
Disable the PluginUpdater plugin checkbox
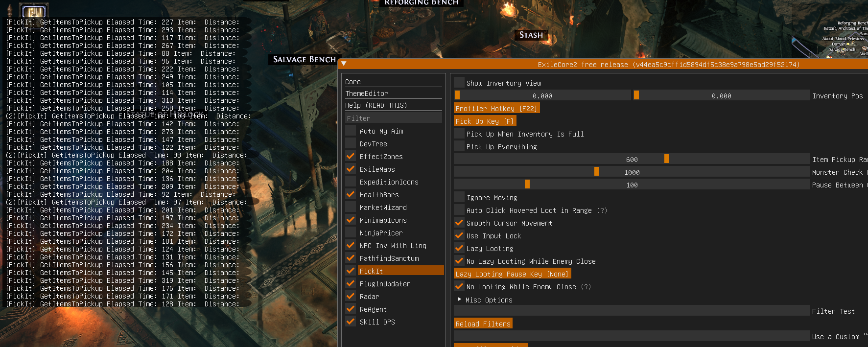pyautogui.click(x=351, y=283)
